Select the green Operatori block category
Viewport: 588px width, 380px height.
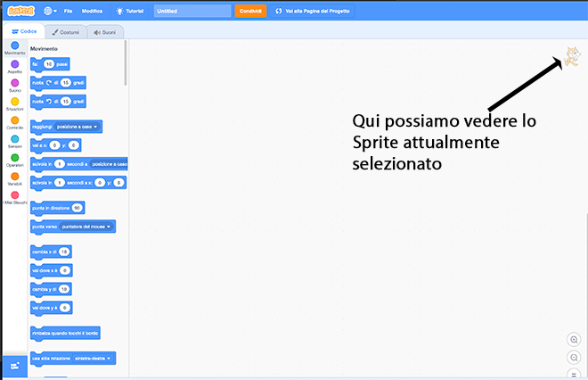[14, 160]
